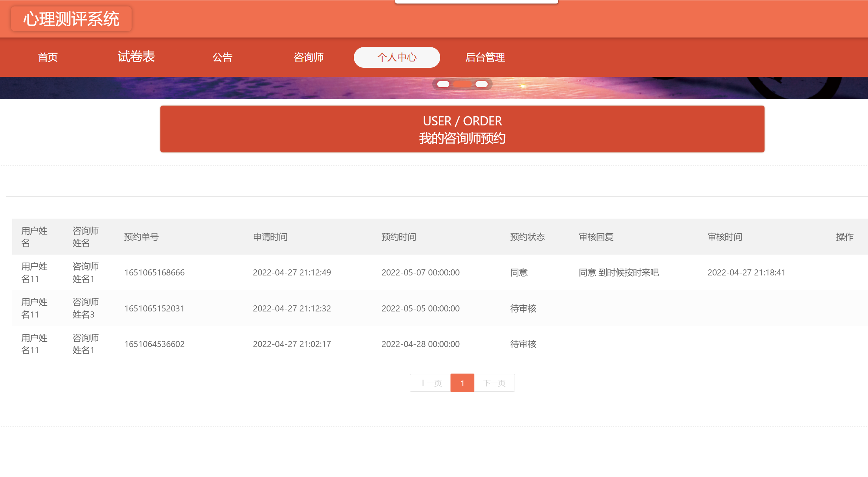Click order number 1651065168666
This screenshot has height=477, width=868.
tap(154, 272)
